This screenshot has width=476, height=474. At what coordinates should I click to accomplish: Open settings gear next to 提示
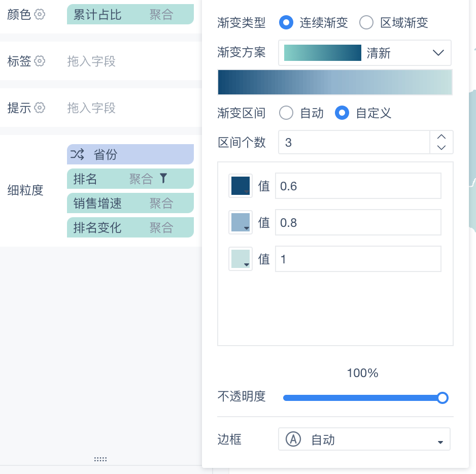click(x=40, y=108)
